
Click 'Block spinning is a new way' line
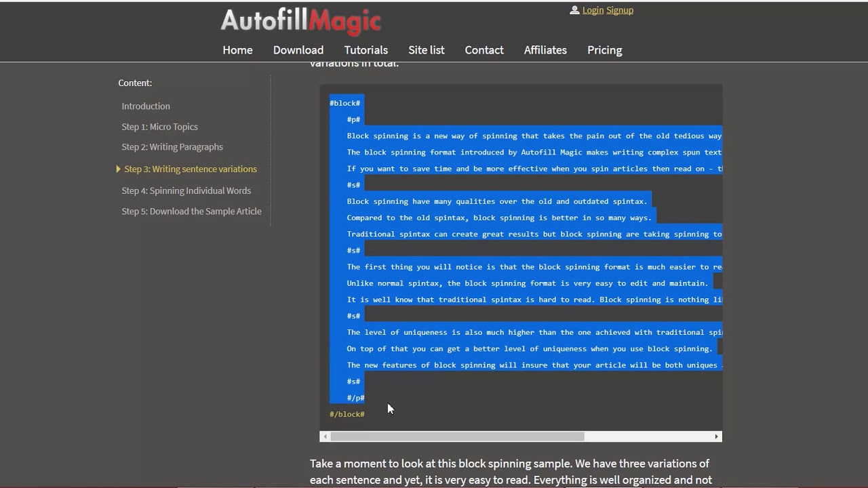(534, 136)
